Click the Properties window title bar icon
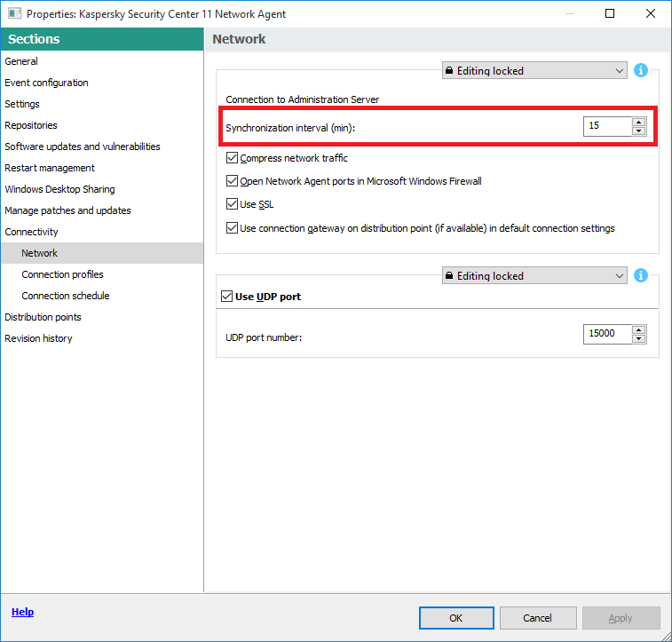The width and height of the screenshot is (672, 642). click(x=14, y=13)
